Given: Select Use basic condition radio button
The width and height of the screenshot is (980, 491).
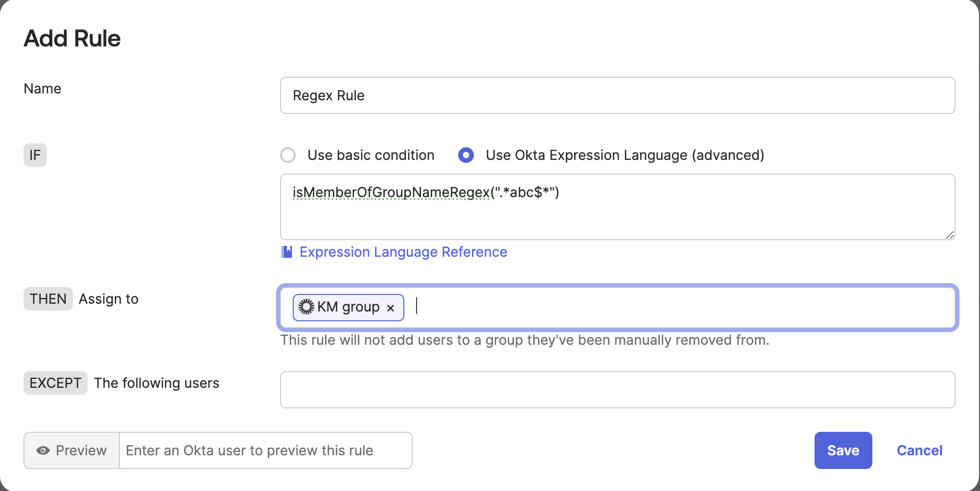Looking at the screenshot, I should pyautogui.click(x=288, y=155).
